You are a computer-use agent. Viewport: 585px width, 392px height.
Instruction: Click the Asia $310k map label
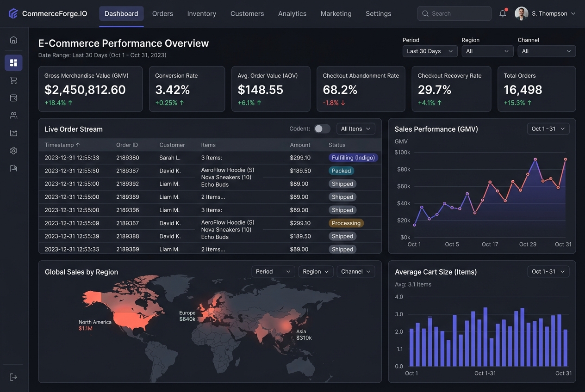click(x=304, y=334)
